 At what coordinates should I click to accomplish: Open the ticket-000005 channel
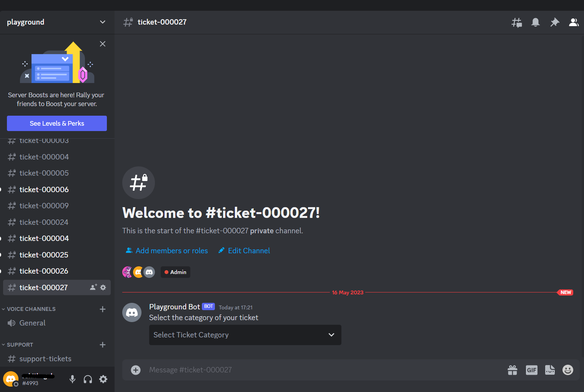(x=57, y=173)
